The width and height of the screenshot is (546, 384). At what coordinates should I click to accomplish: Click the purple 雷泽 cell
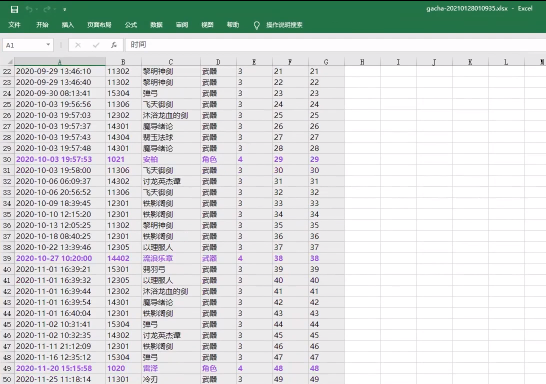pyautogui.click(x=171, y=368)
